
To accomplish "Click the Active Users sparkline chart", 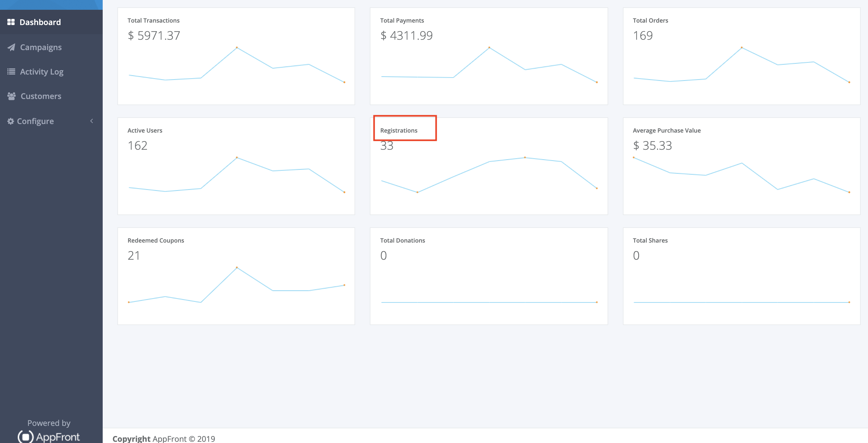I will coord(237,175).
